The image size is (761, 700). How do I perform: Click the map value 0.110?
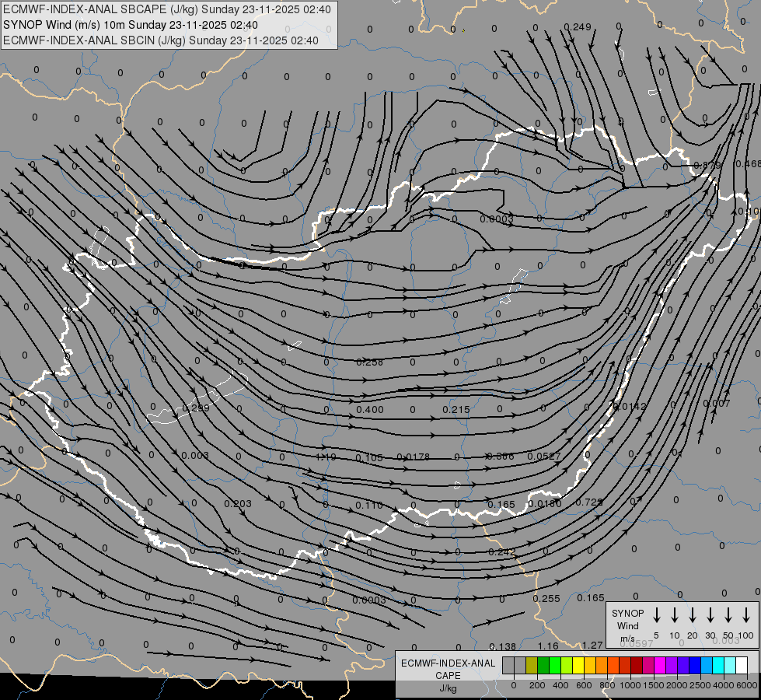(369, 506)
